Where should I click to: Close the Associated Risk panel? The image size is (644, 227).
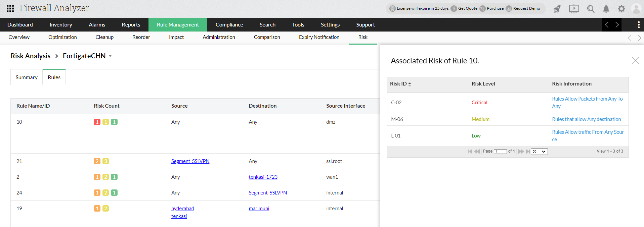point(635,60)
